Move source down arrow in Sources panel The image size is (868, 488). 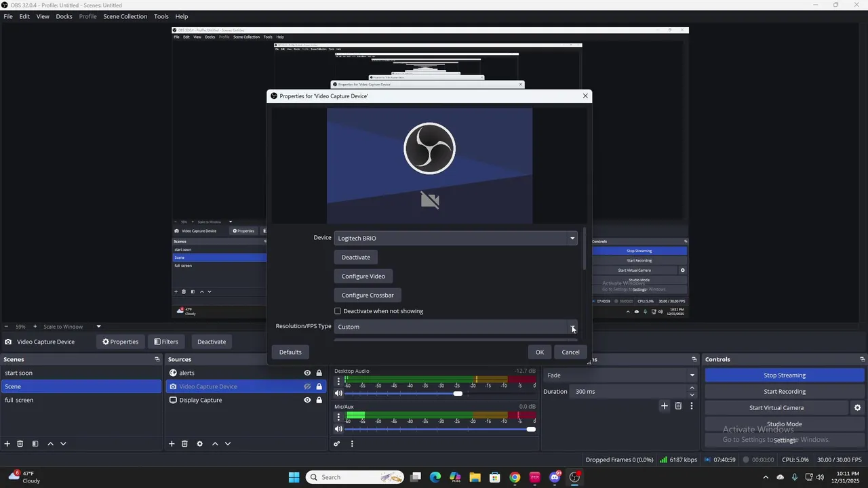[228, 444]
